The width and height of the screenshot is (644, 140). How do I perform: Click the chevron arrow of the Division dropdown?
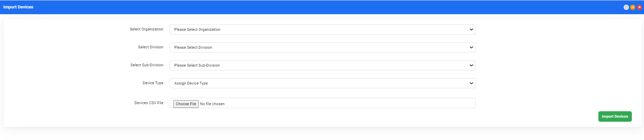point(471,47)
